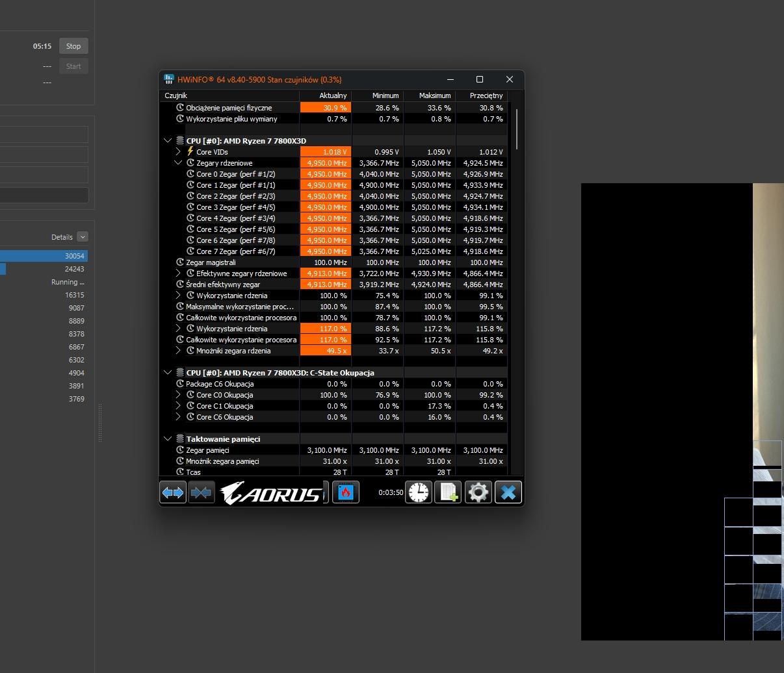Expand Efektywne zegary rdzeniowe
The image size is (784, 673).
178,273
